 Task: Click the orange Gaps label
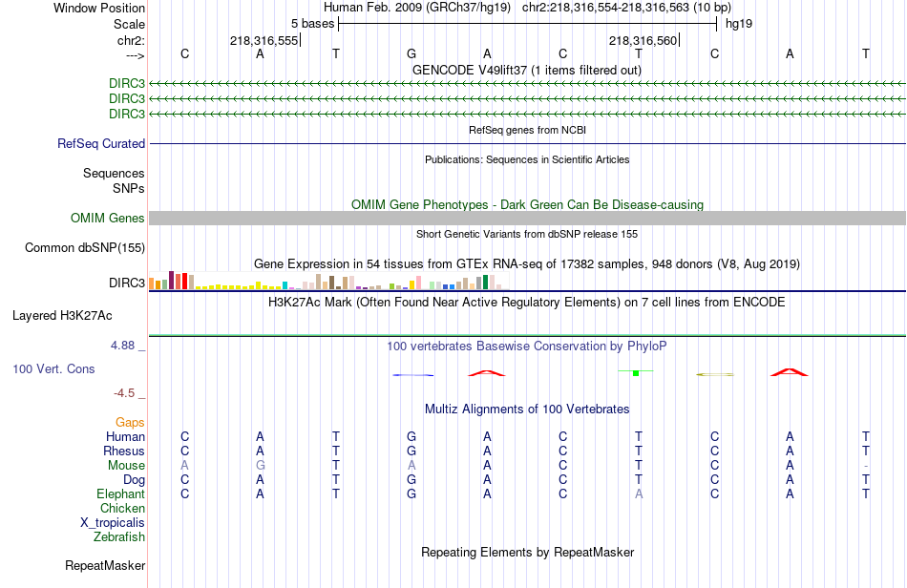[130, 423]
